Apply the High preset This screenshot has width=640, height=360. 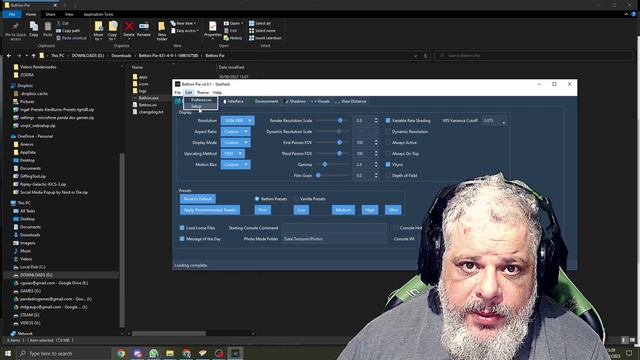(370, 210)
